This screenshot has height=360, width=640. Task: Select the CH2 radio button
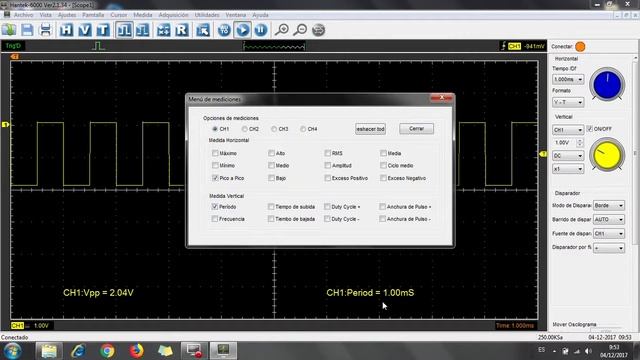(244, 129)
